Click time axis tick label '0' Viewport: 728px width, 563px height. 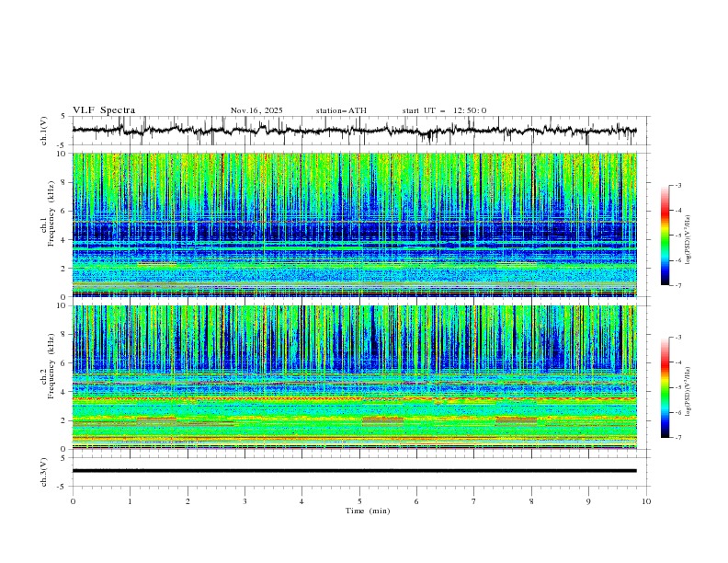pyautogui.click(x=73, y=501)
